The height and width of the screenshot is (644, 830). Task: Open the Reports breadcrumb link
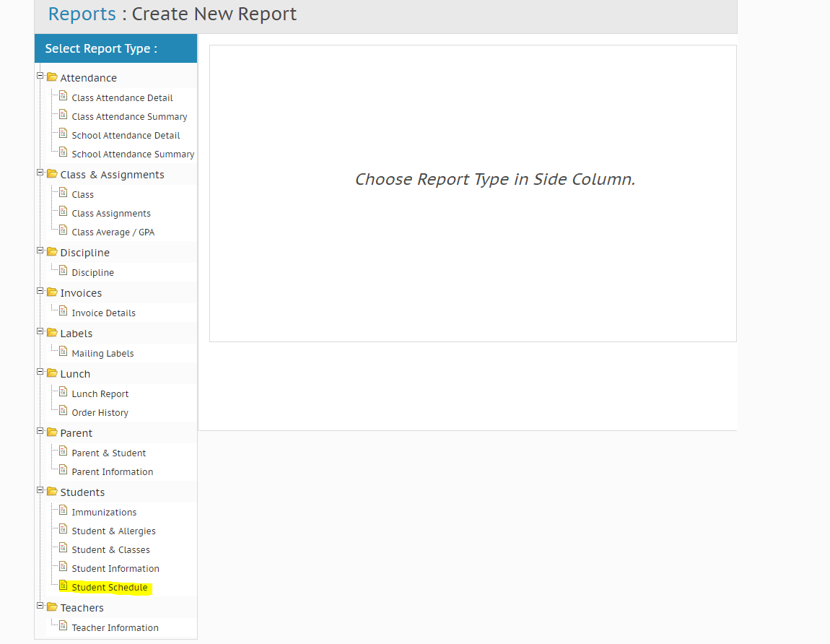81,14
